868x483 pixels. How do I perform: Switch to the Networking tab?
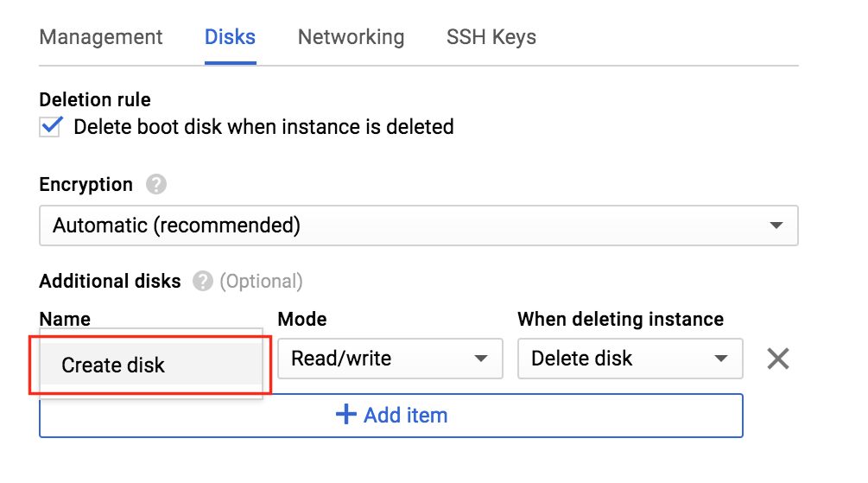pyautogui.click(x=351, y=37)
